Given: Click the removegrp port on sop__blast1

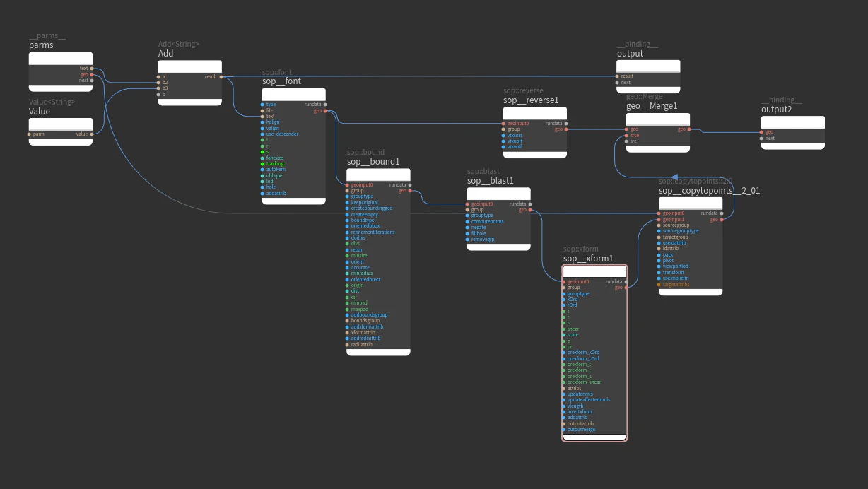Looking at the screenshot, I should click(468, 240).
